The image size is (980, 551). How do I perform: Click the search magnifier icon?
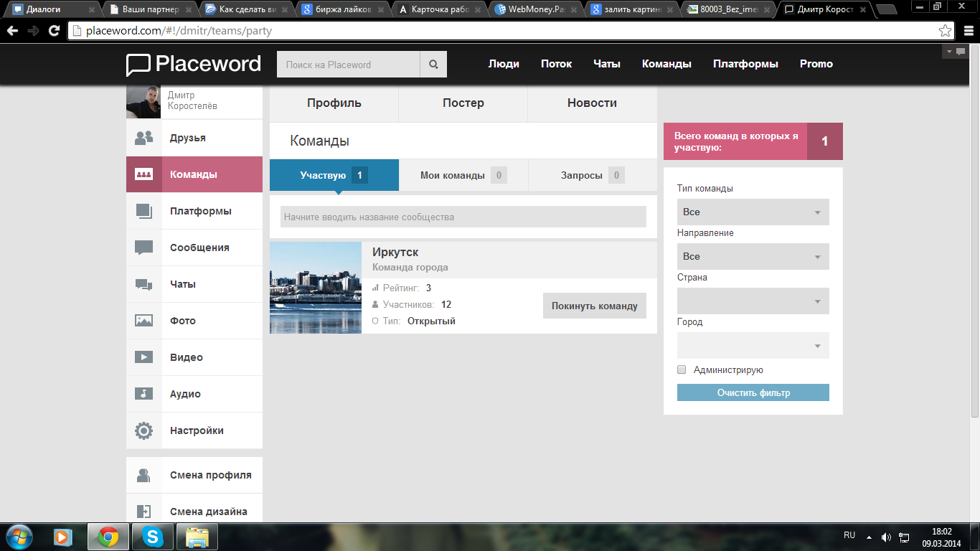click(x=433, y=65)
